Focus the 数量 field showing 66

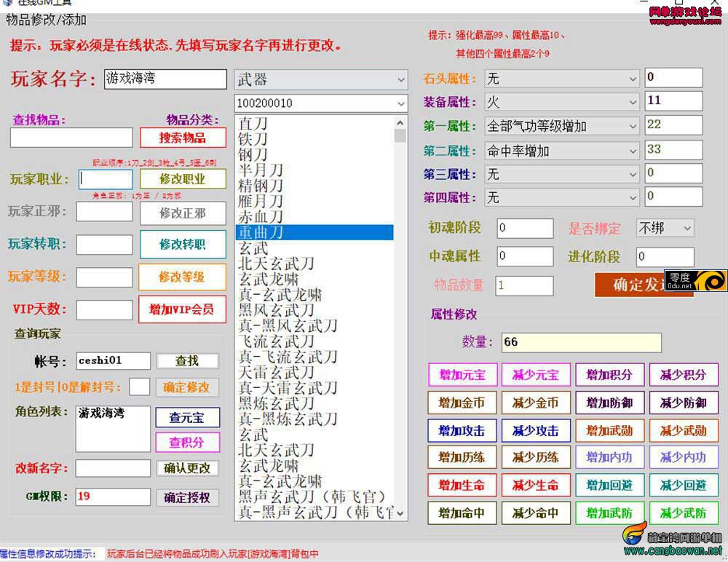[581, 342]
